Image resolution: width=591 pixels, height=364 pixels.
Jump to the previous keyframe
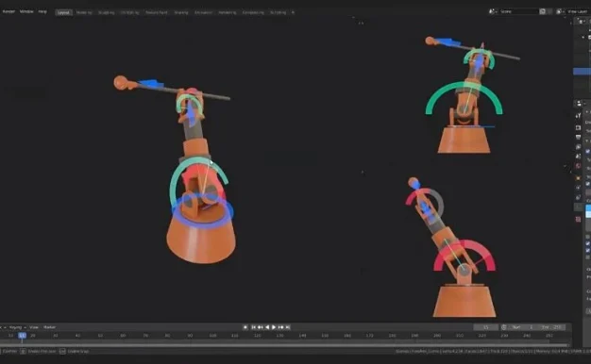260,327
